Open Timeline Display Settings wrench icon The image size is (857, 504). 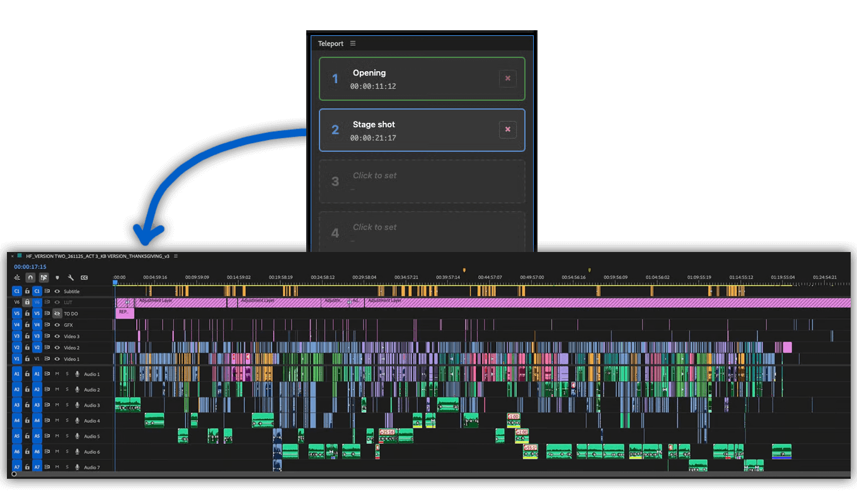[71, 277]
